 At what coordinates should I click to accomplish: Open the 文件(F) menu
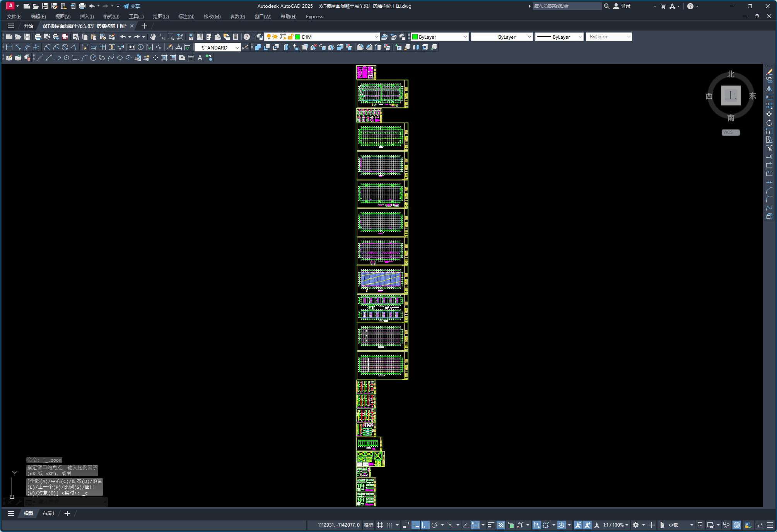[14, 16]
